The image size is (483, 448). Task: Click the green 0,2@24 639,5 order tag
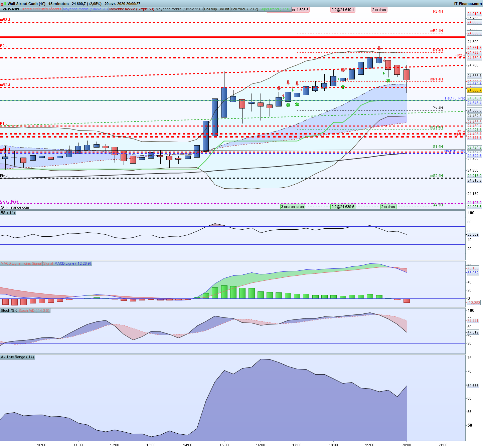343,207
